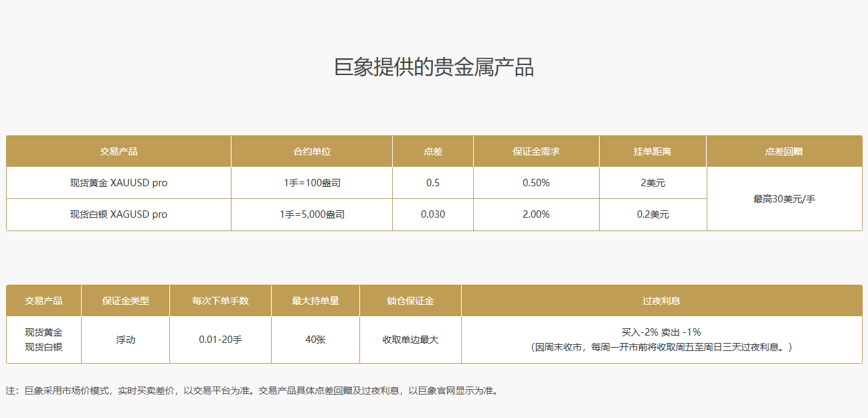868x418 pixels.
Task: Select the 浮动 margin type cell
Action: [x=125, y=340]
